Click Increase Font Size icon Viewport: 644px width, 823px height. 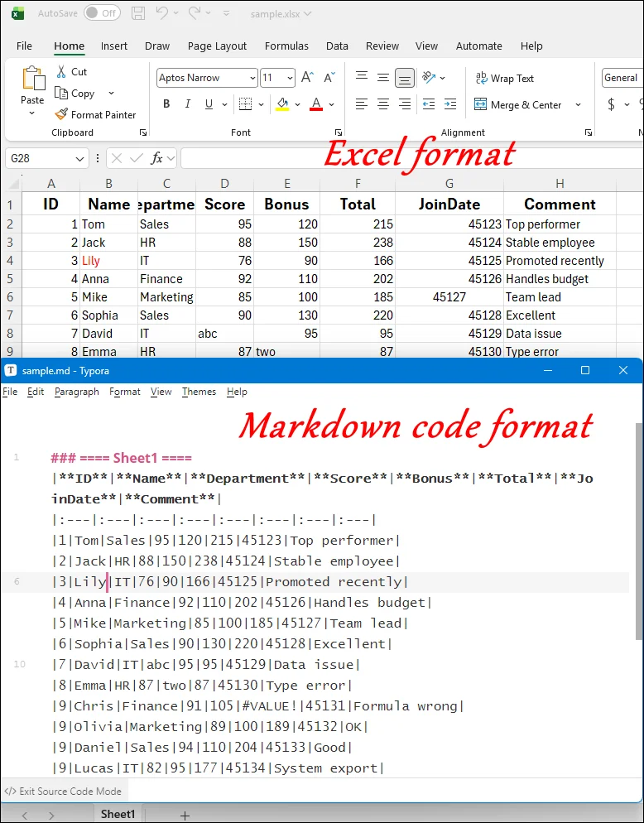point(308,78)
